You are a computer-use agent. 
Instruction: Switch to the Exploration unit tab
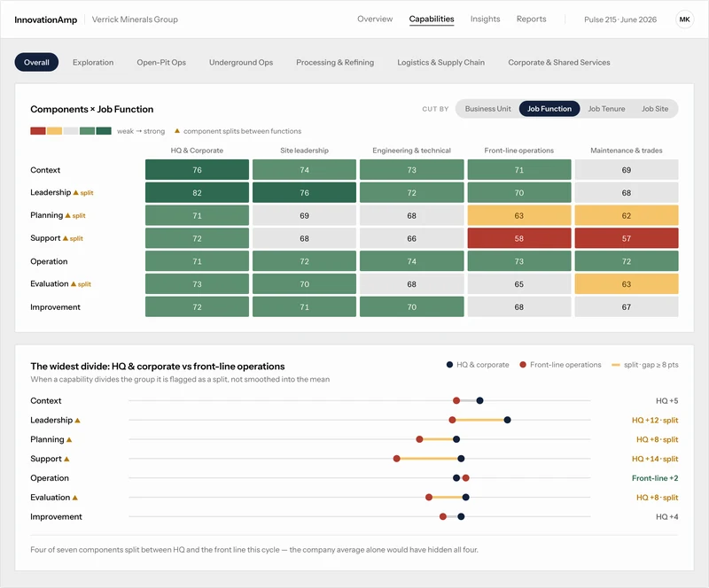pos(93,62)
